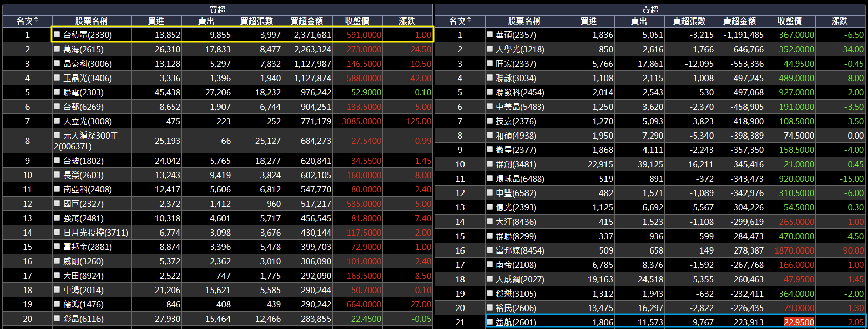Check the box beside 聯發科(2454)

click(490, 92)
